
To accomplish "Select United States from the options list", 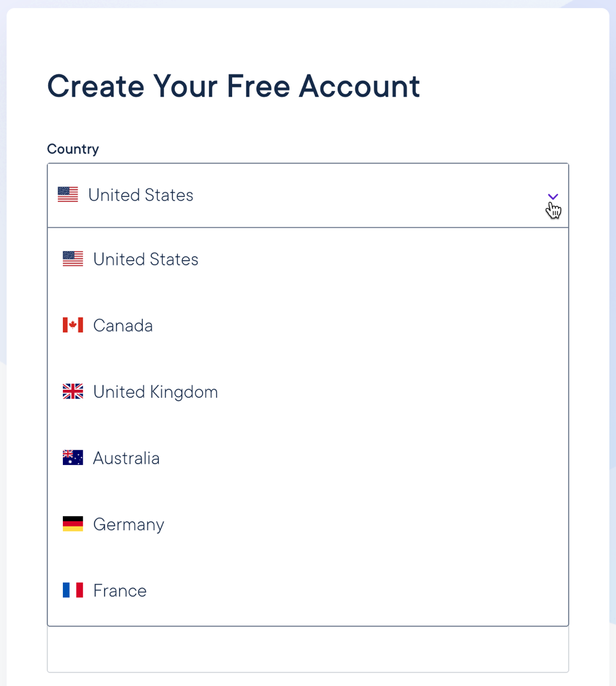I will 146,259.
